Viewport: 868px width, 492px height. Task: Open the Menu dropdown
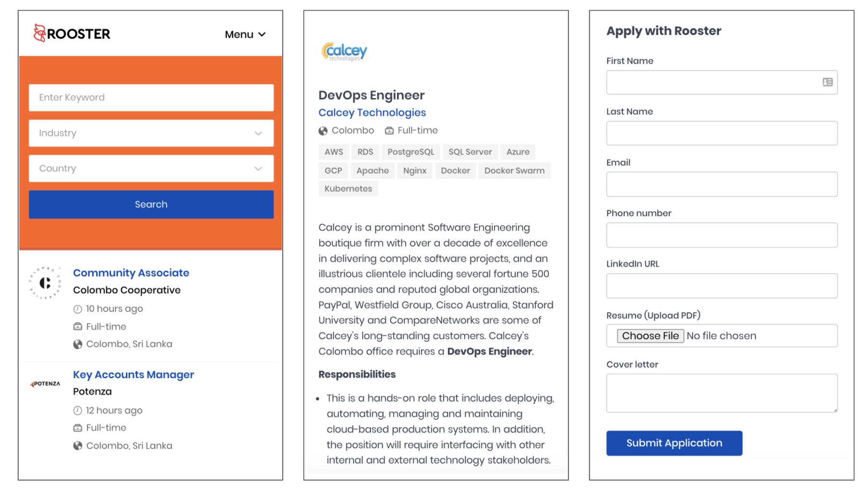coord(245,35)
